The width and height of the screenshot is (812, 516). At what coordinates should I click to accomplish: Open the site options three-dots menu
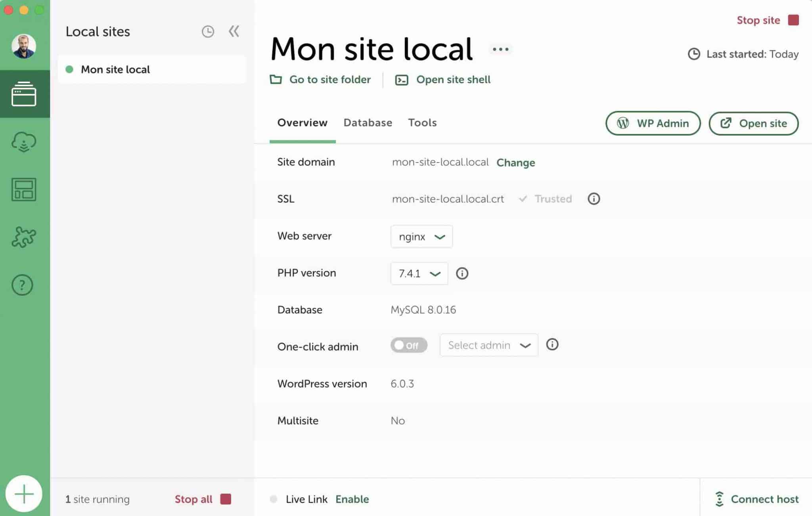point(500,49)
